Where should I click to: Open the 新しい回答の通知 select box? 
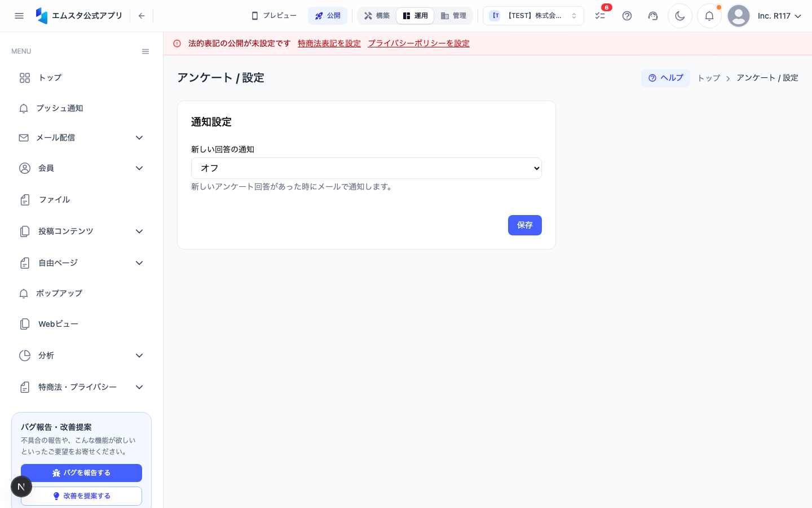tap(367, 168)
